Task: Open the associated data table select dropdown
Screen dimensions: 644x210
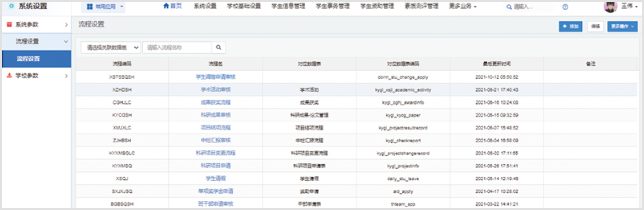Action: point(111,47)
